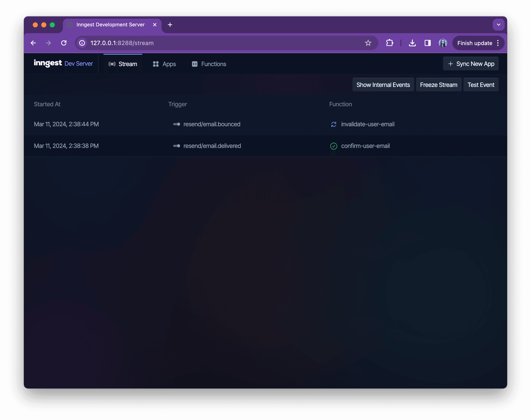Open the Extensions puzzle icon
Viewport: 531px width, 420px height.
tap(390, 43)
